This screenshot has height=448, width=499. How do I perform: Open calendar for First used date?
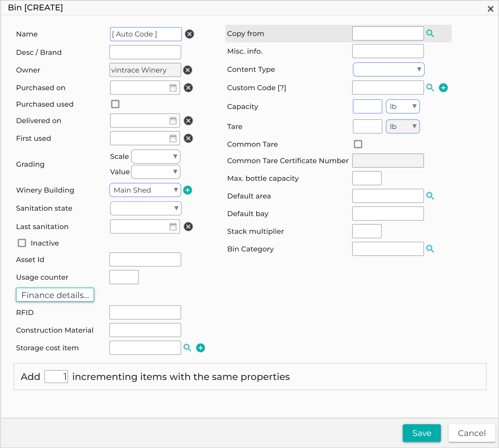[x=173, y=138]
